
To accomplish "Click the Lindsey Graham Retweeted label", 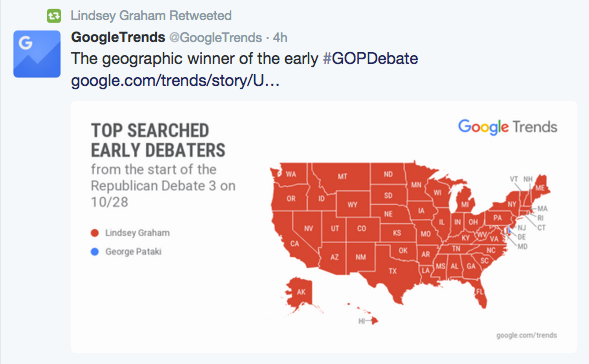I will (151, 16).
